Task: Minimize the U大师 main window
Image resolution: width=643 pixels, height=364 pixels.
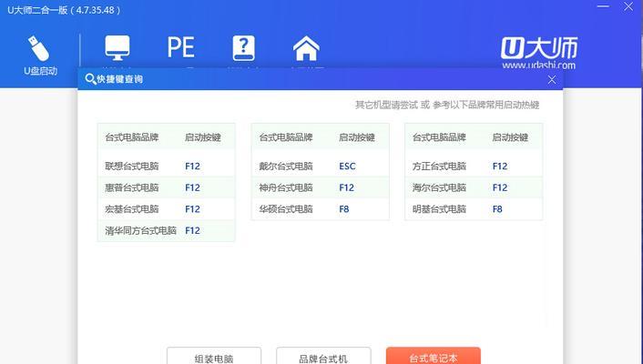Action: [x=602, y=6]
